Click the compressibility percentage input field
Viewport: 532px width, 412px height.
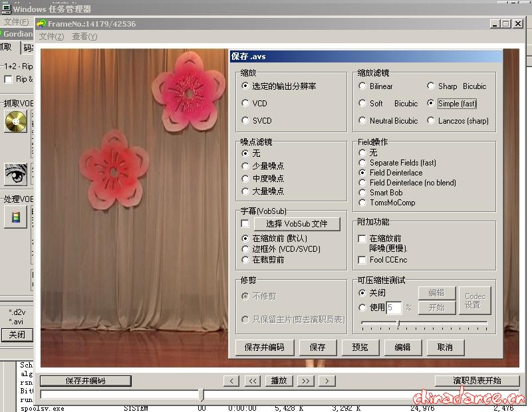click(x=394, y=308)
